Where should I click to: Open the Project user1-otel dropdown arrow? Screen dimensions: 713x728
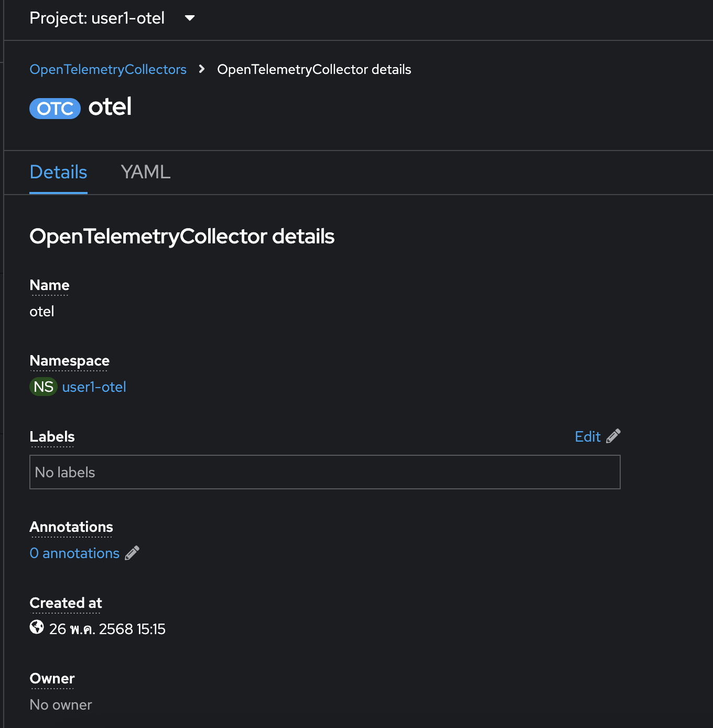pyautogui.click(x=190, y=18)
